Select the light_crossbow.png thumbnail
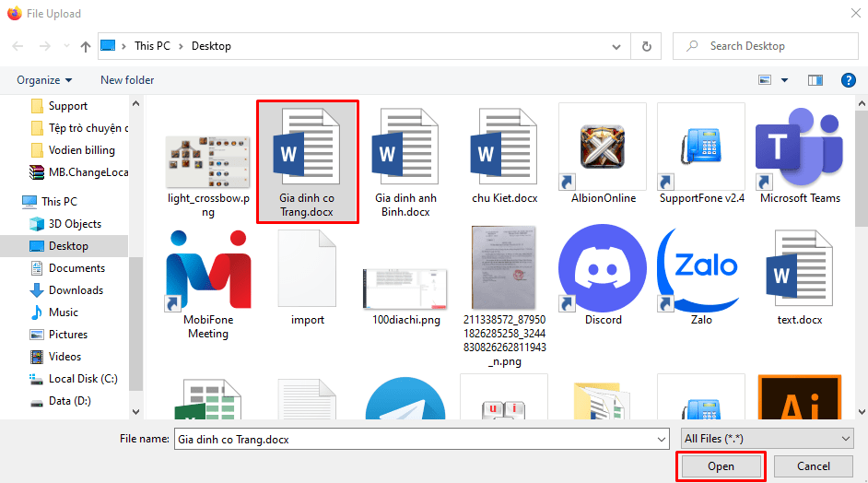868x483 pixels. [208, 161]
